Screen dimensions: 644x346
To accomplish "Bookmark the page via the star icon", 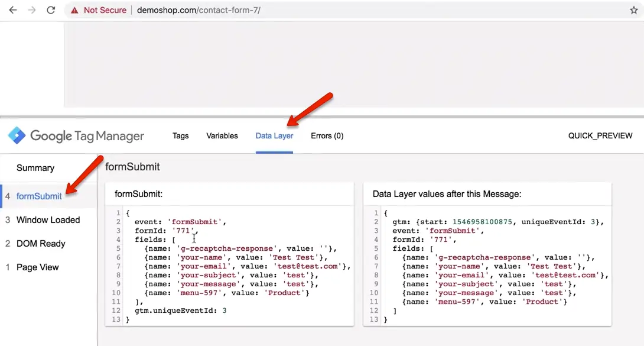I will [633, 9].
